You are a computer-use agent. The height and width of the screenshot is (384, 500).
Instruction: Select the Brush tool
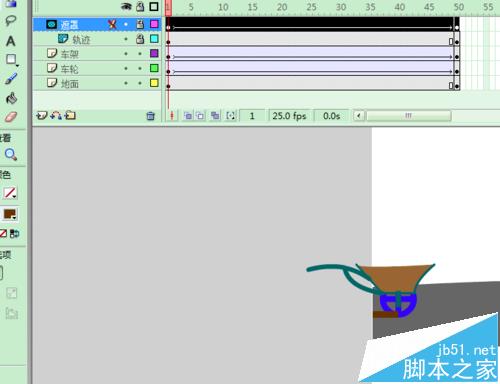(x=11, y=79)
